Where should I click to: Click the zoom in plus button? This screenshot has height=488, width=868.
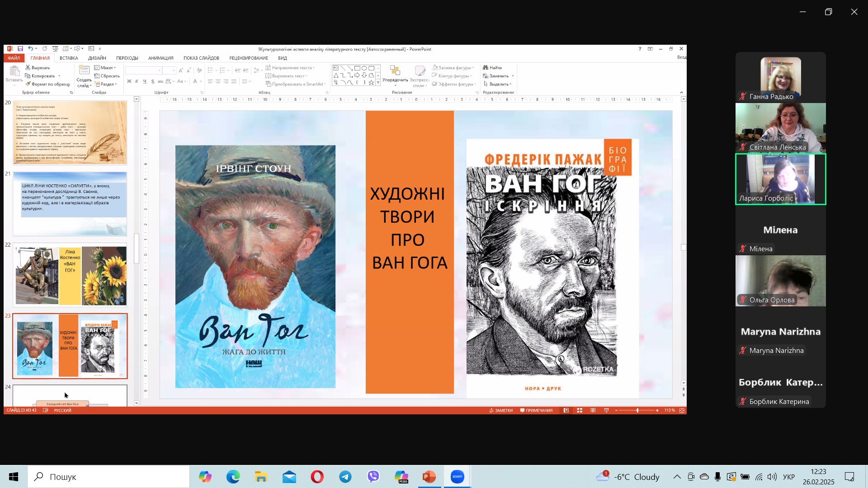pos(657,410)
